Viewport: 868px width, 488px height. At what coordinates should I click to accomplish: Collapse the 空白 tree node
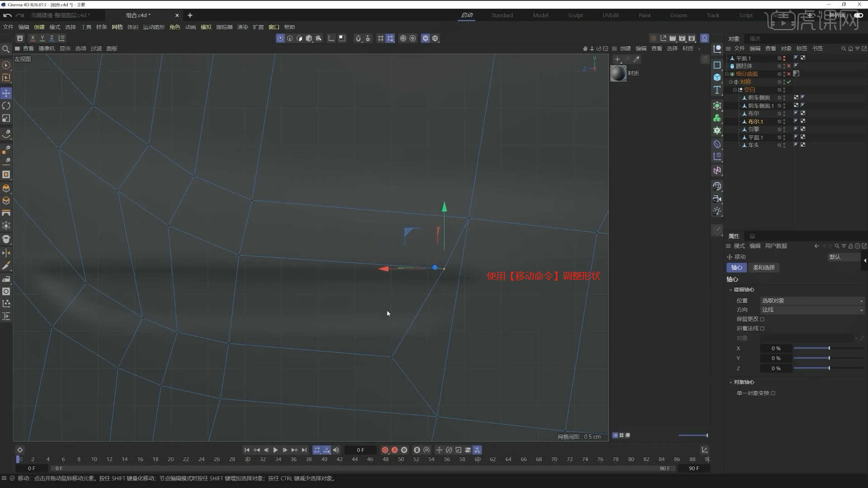pyautogui.click(x=735, y=90)
